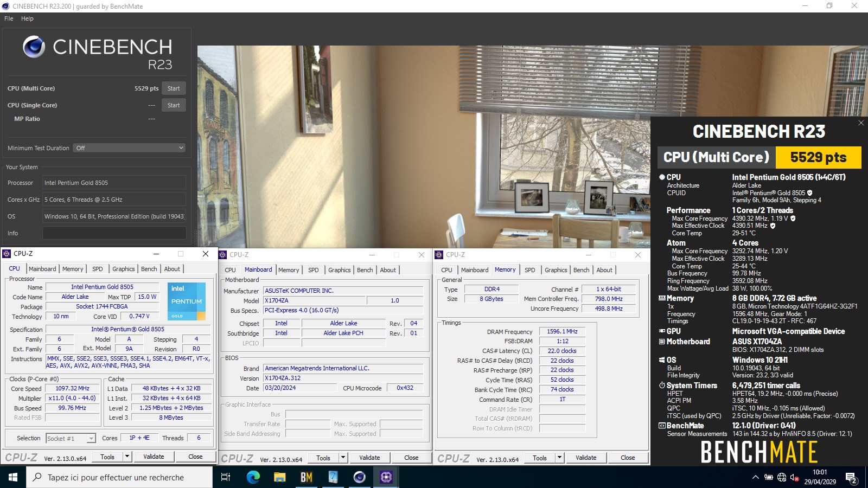The width and height of the screenshot is (868, 488).
Task: Open About tab in first CPU-Z window
Action: 172,269
